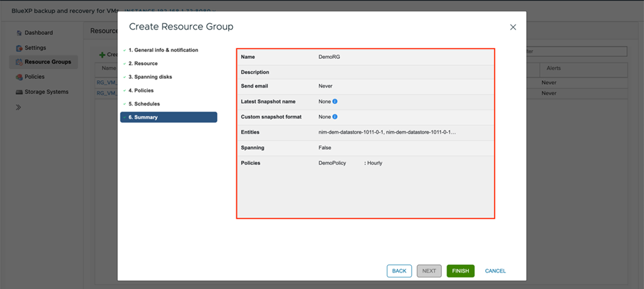Image resolution: width=644 pixels, height=289 pixels.
Task: Click info icon beside Latest Snapshot name
Action: click(x=335, y=101)
